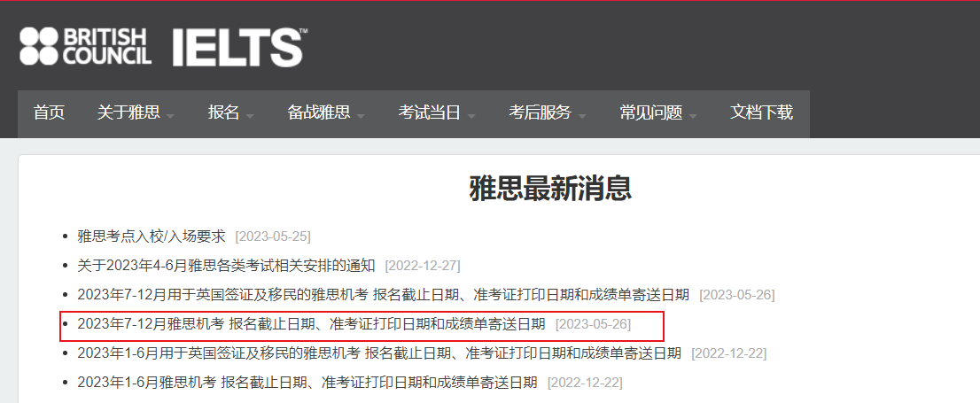Open the 考试当日 menu
Viewport: 980px width, 403px height.
430,113
